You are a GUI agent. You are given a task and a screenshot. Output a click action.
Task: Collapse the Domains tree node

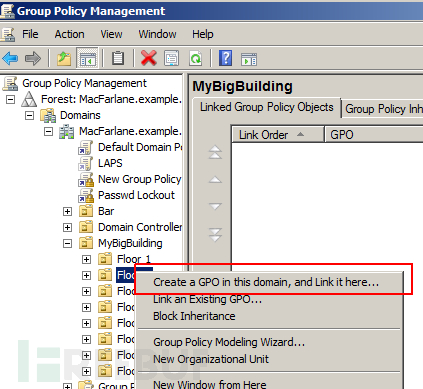point(30,116)
